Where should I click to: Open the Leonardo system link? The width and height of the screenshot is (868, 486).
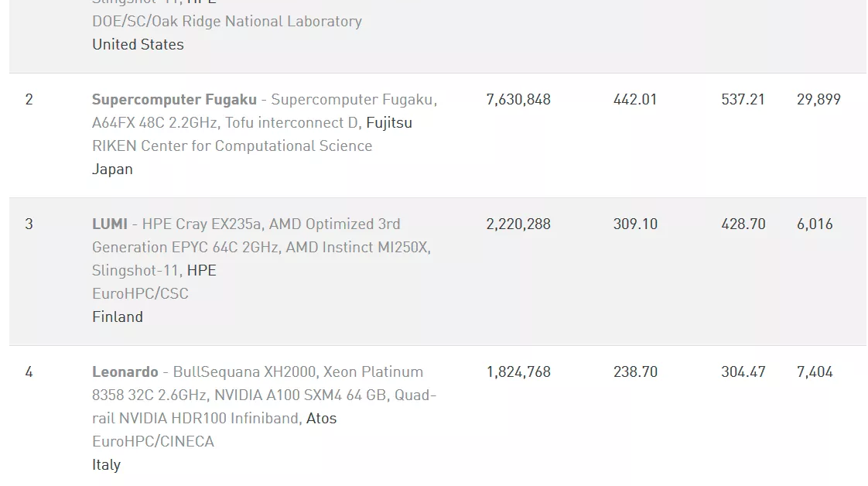125,372
